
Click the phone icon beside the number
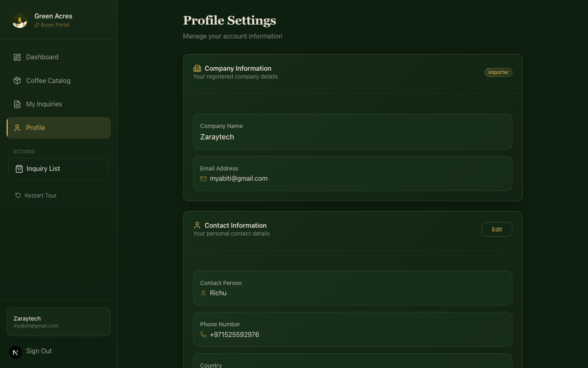click(x=203, y=334)
